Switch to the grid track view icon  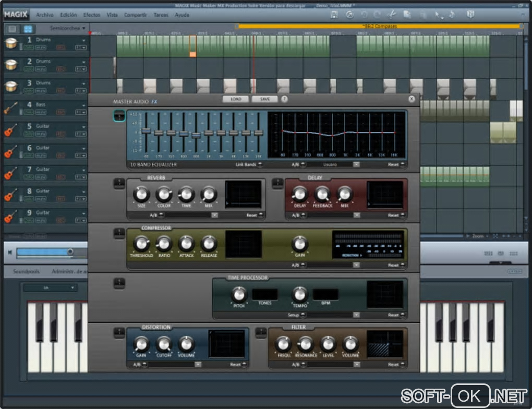click(x=28, y=29)
